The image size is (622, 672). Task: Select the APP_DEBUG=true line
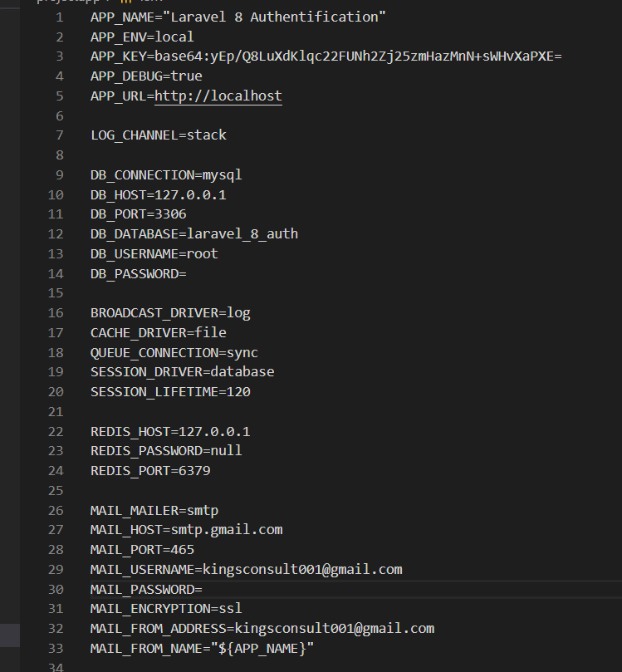click(146, 76)
